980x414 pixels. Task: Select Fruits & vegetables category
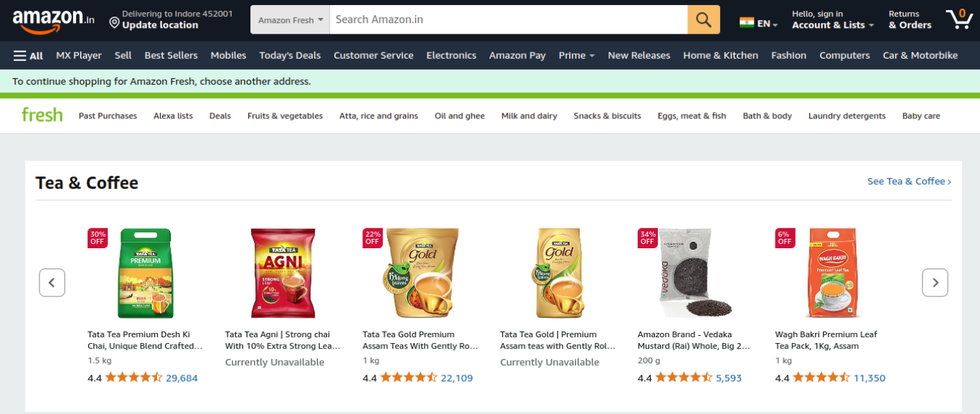coord(285,116)
